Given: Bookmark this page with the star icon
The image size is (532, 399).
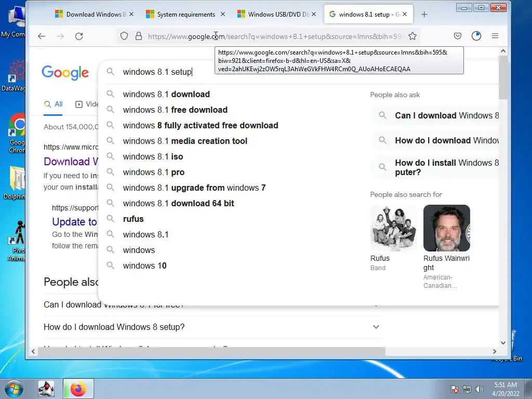Looking at the screenshot, I should tap(412, 36).
